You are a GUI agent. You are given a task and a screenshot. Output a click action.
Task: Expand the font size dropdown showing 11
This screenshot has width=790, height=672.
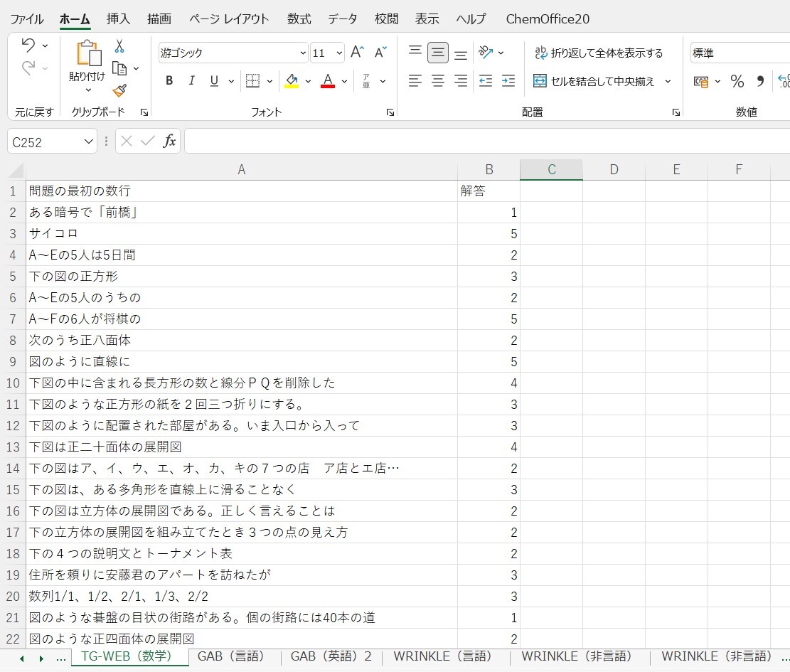pos(338,53)
